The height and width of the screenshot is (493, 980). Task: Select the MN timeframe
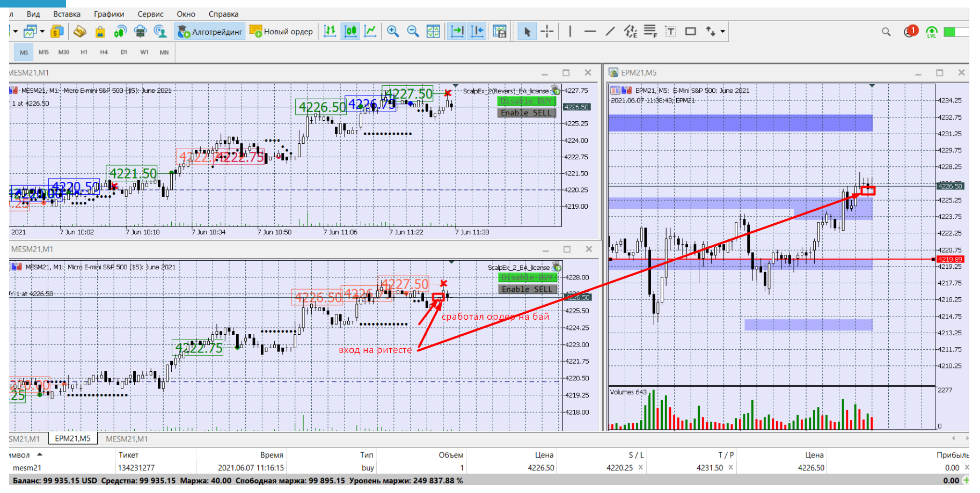coord(164,53)
